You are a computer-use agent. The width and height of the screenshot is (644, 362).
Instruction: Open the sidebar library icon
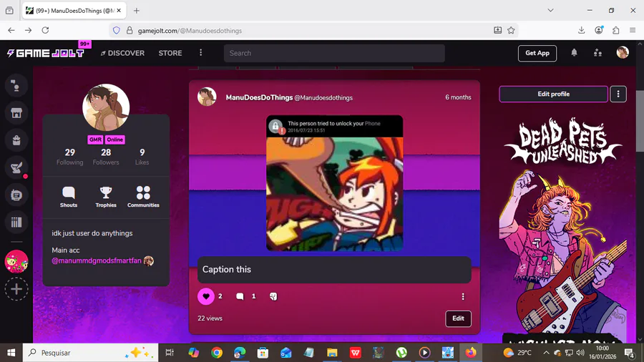[16, 222]
